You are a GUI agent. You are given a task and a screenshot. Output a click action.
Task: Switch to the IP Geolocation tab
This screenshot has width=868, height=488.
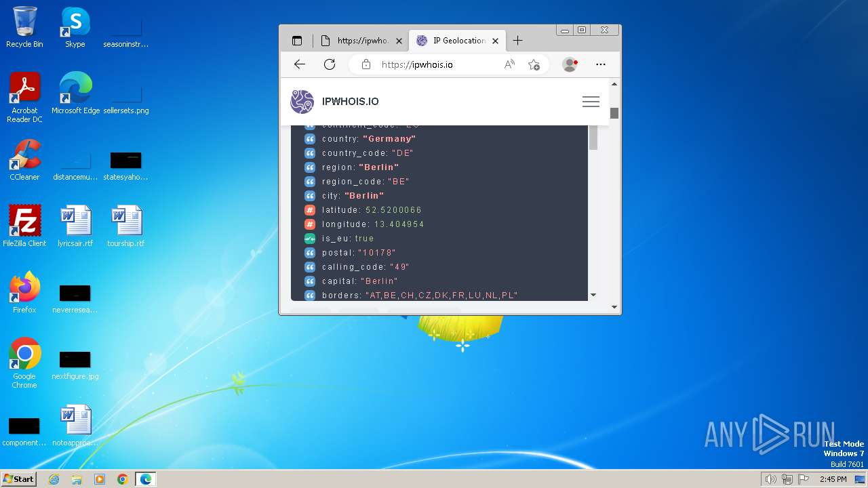(458, 41)
